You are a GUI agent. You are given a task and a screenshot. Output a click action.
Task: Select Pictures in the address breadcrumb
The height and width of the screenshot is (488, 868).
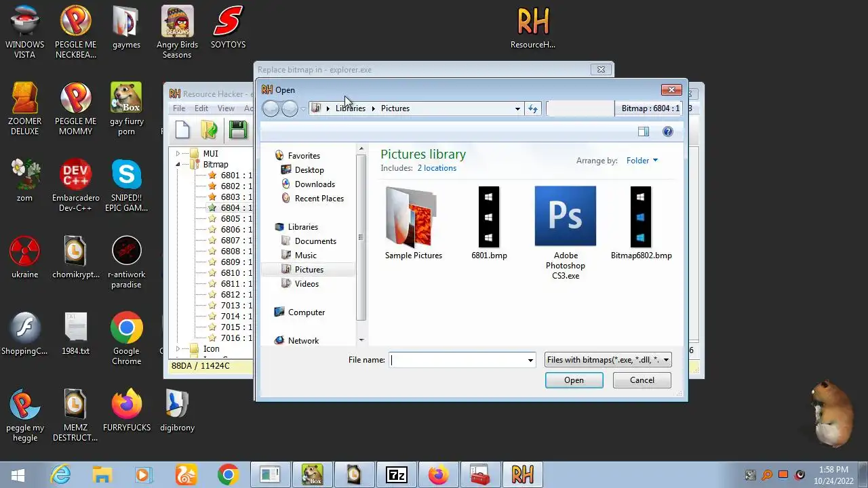click(395, 108)
